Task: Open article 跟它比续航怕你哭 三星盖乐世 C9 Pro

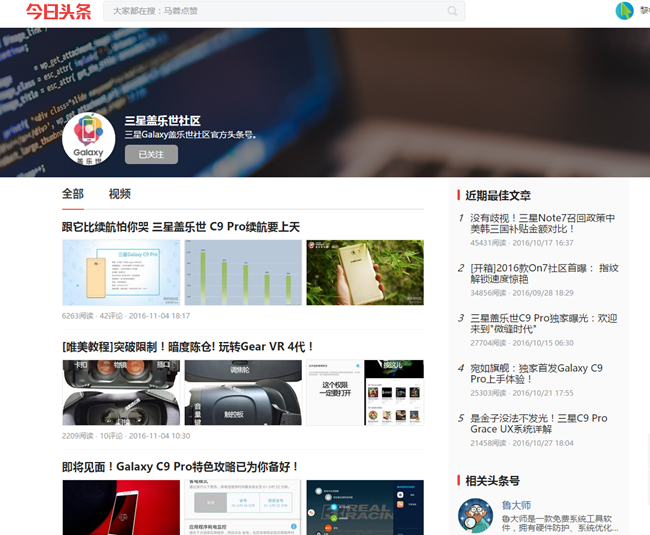Action: pos(181,227)
